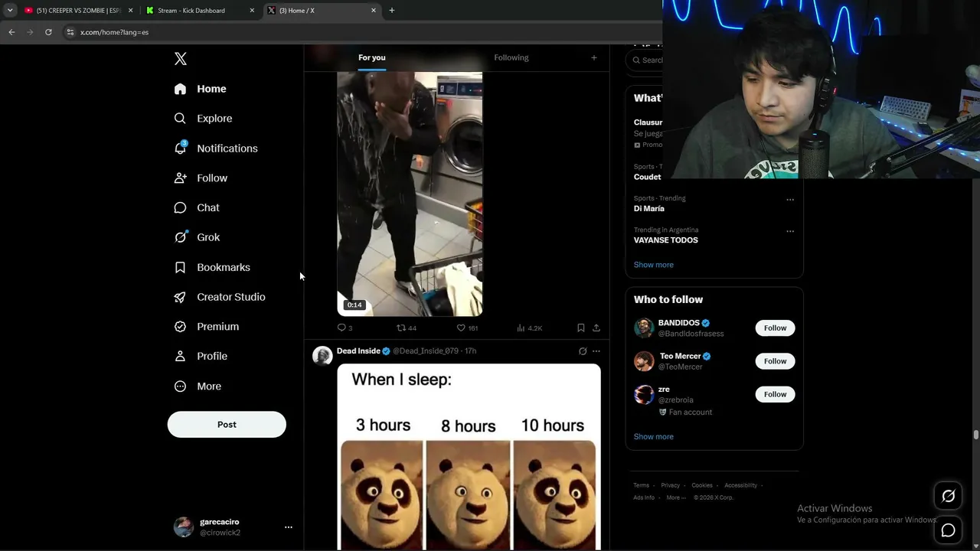This screenshot has width=980, height=551.
Task: Open the garecaciro account switcher menu
Action: pos(234,527)
